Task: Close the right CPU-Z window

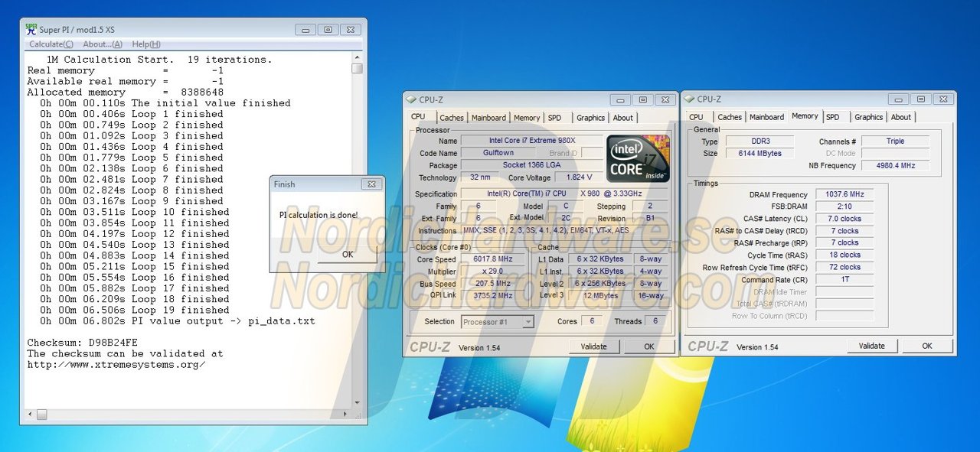Action: (942, 99)
